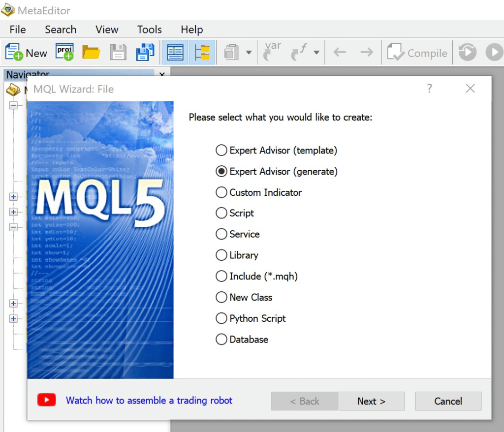Choose the Python Script radio option

pyautogui.click(x=221, y=318)
